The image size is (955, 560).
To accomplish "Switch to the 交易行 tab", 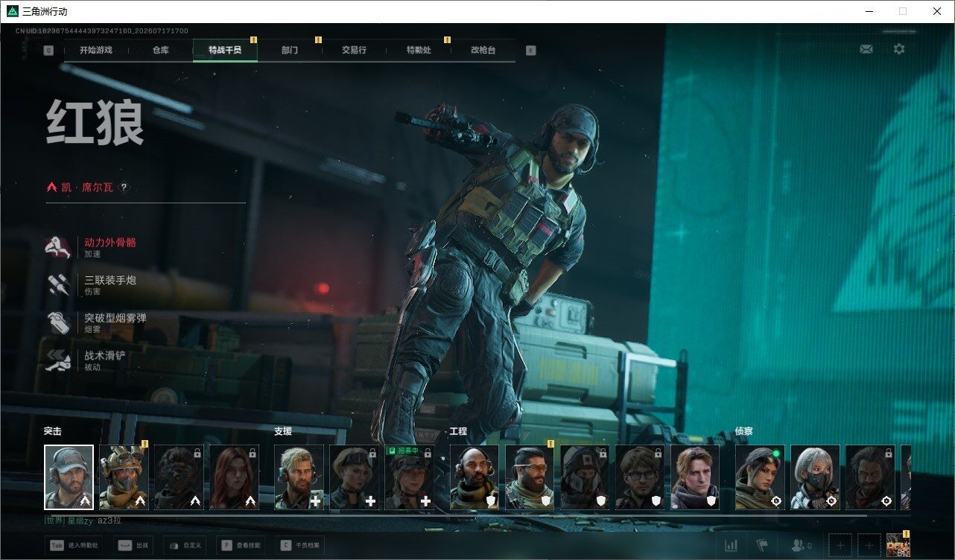I will coord(354,50).
